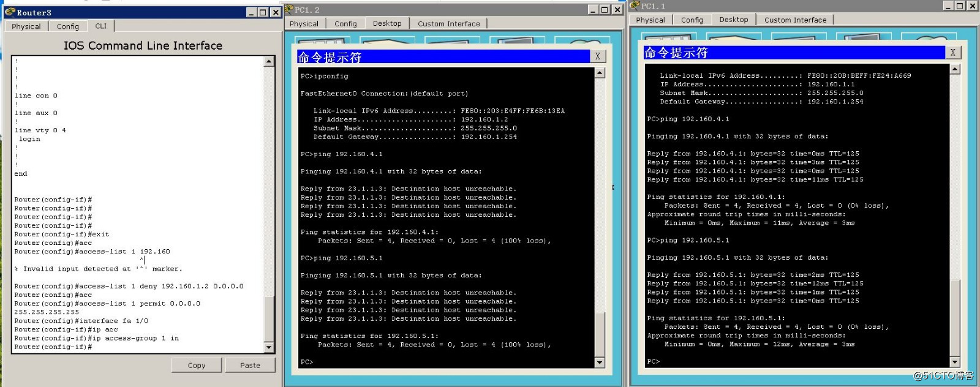
Task: Click the last Router(config-if)# prompt line
Action: tap(53, 347)
